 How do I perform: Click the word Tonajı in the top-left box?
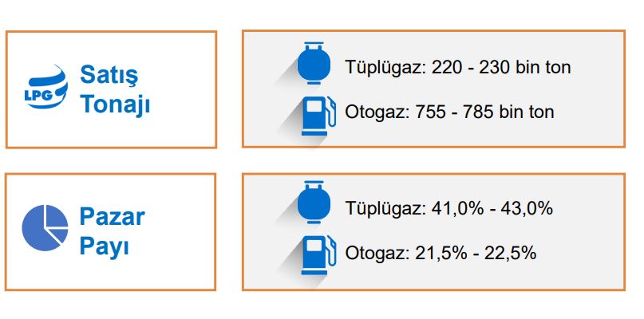pyautogui.click(x=115, y=104)
